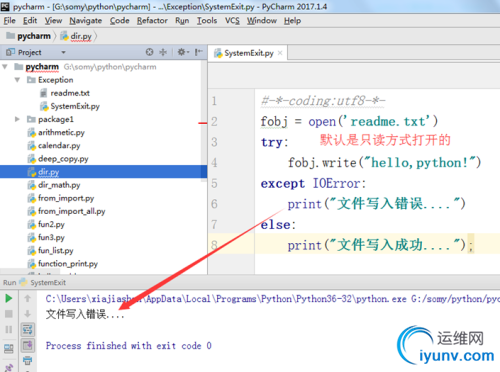Toggle soft-wrap icon in Run console

point(27,329)
